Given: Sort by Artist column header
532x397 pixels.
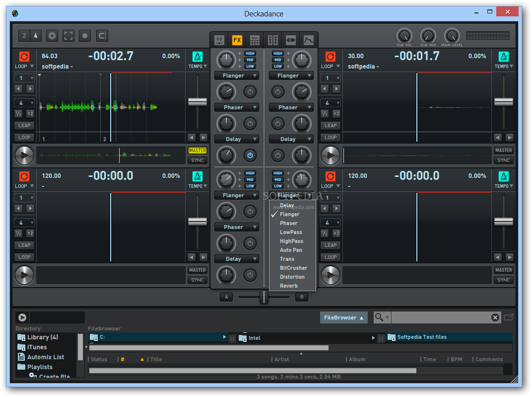Looking at the screenshot, I should (x=281, y=359).
